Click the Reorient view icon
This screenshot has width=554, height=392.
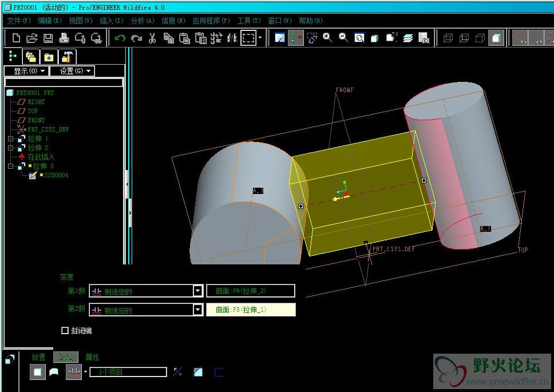pyautogui.click(x=375, y=38)
